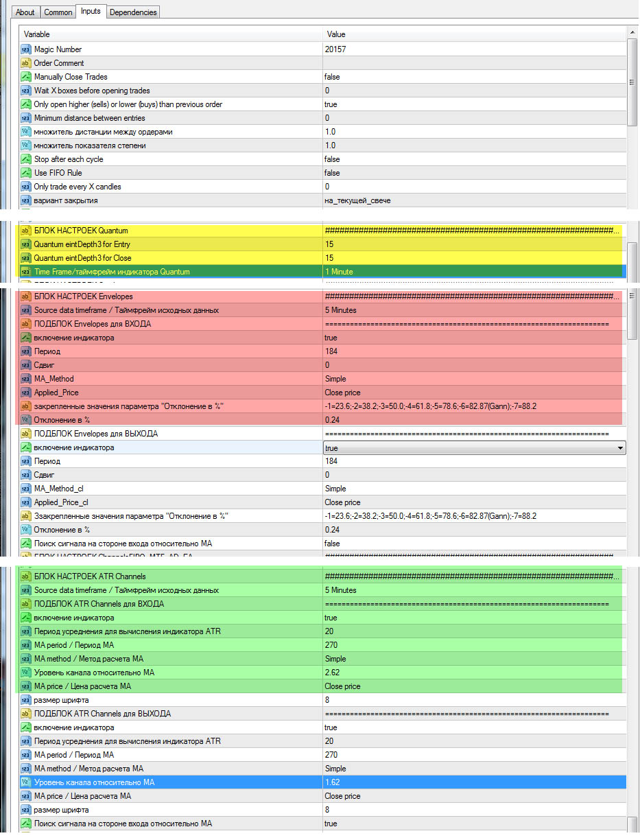Click the Variable column header

(171, 34)
